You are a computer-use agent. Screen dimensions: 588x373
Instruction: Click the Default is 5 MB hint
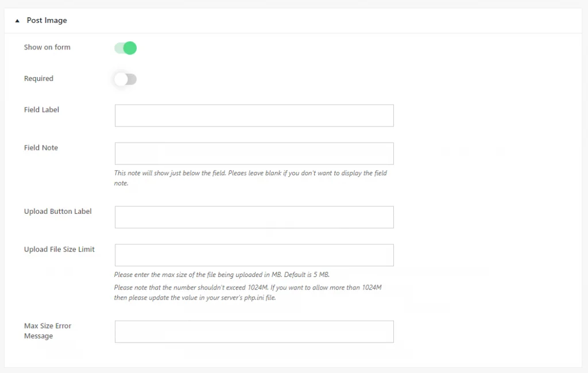point(307,275)
